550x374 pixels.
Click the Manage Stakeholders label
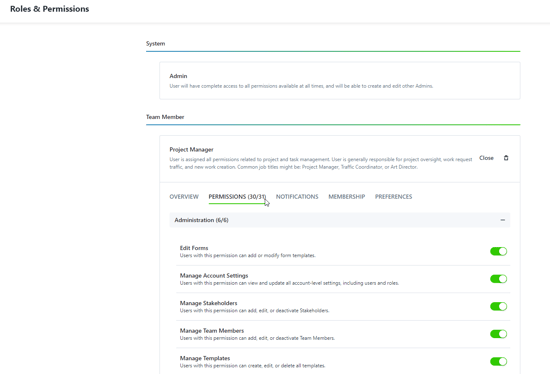(208, 303)
